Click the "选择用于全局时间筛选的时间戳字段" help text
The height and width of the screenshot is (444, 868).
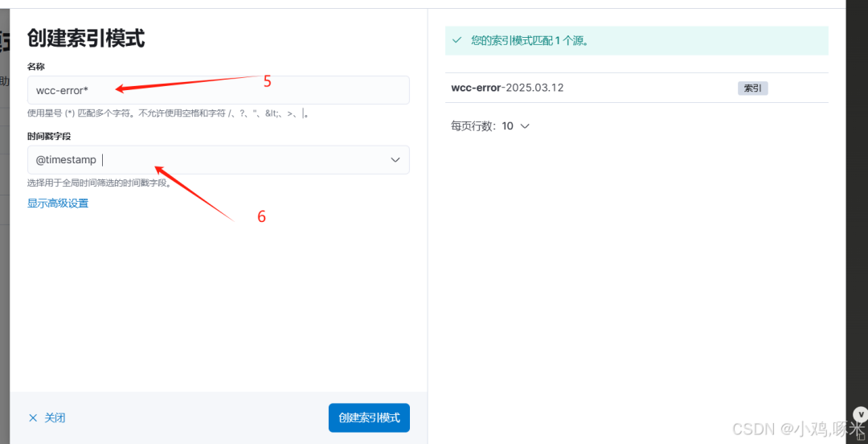point(99,183)
